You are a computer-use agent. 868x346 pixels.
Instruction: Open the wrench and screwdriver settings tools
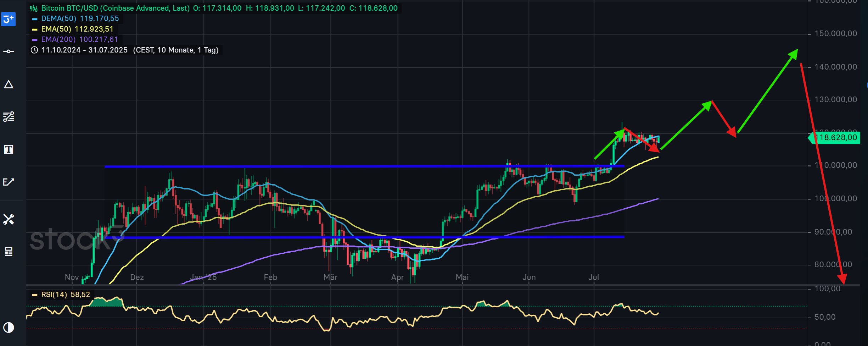(9, 219)
